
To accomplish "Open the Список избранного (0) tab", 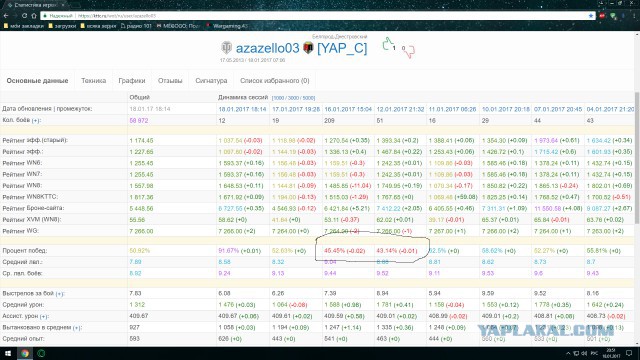I will 275,81.
